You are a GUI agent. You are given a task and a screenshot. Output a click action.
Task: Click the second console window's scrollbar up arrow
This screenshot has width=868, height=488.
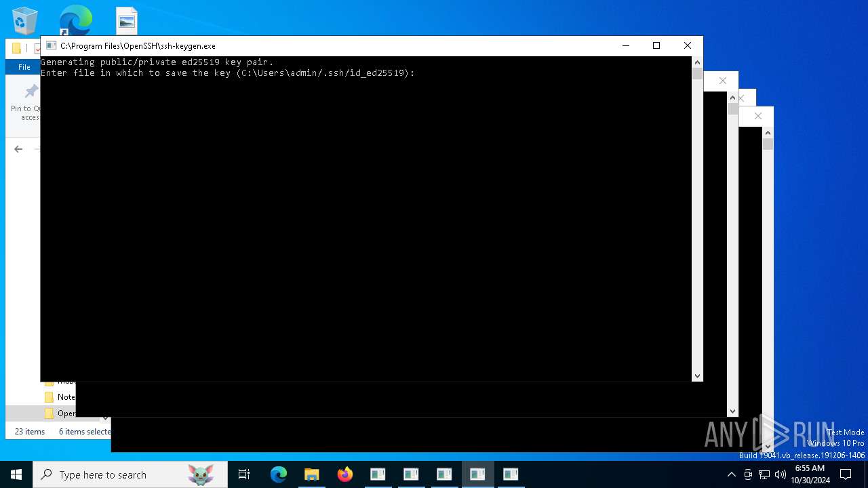click(732, 98)
